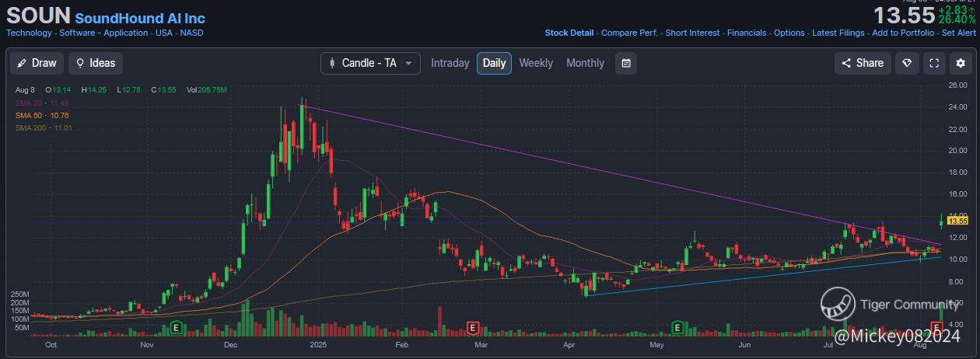The width and height of the screenshot is (980, 359).
Task: Open the Draw tools pencil button
Action: click(x=37, y=63)
